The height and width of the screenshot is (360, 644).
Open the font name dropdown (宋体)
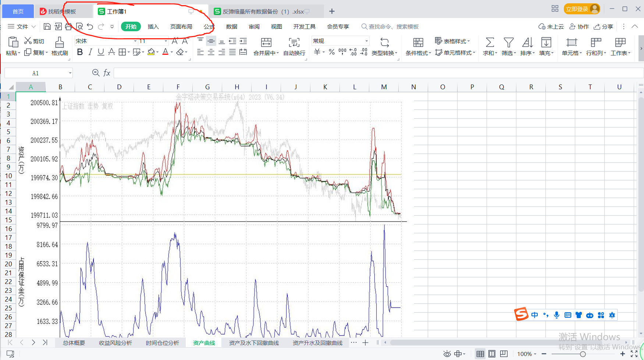[135, 41]
